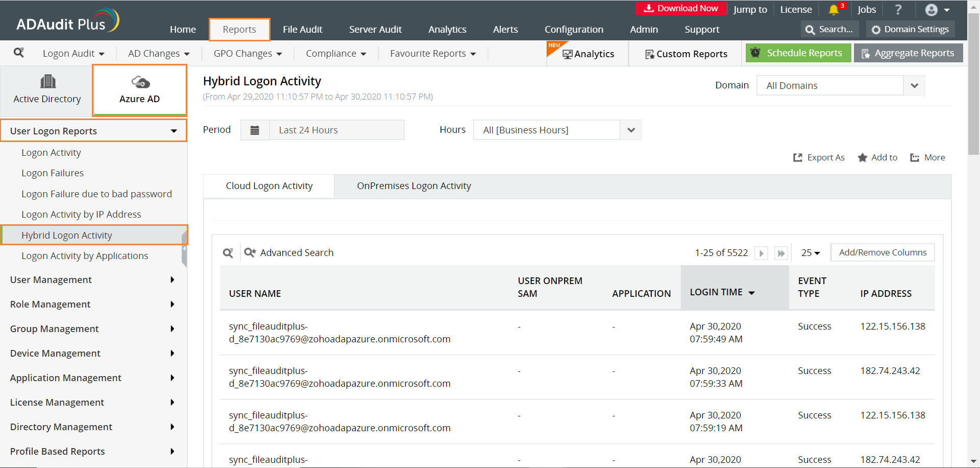The width and height of the screenshot is (980, 468).
Task: Click the Search box in the header
Action: point(830,30)
